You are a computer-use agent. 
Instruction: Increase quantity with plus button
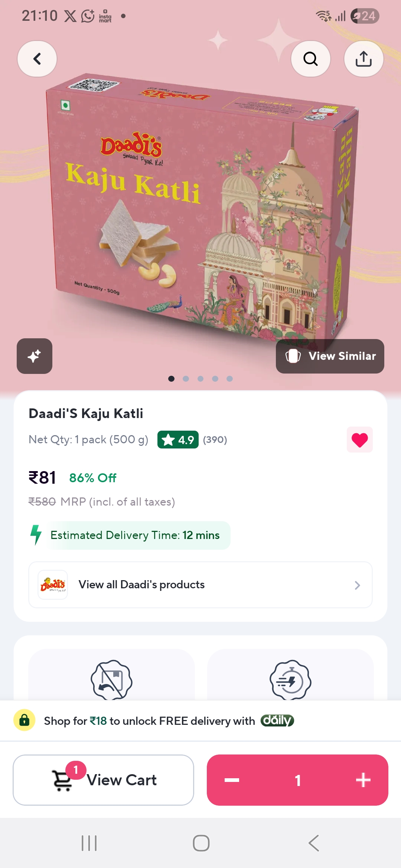tap(363, 780)
